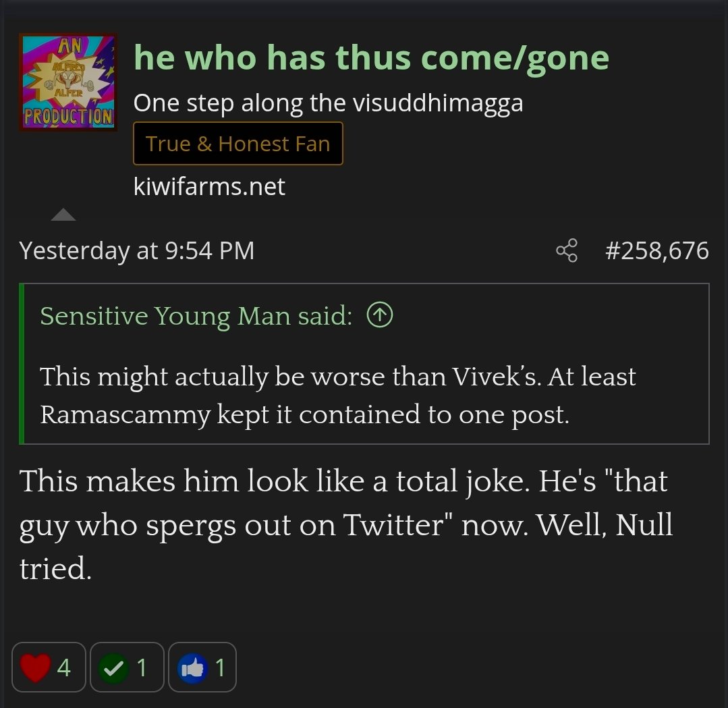Click the green checkmark reaction icon
This screenshot has height=708, width=728.
pos(113,668)
